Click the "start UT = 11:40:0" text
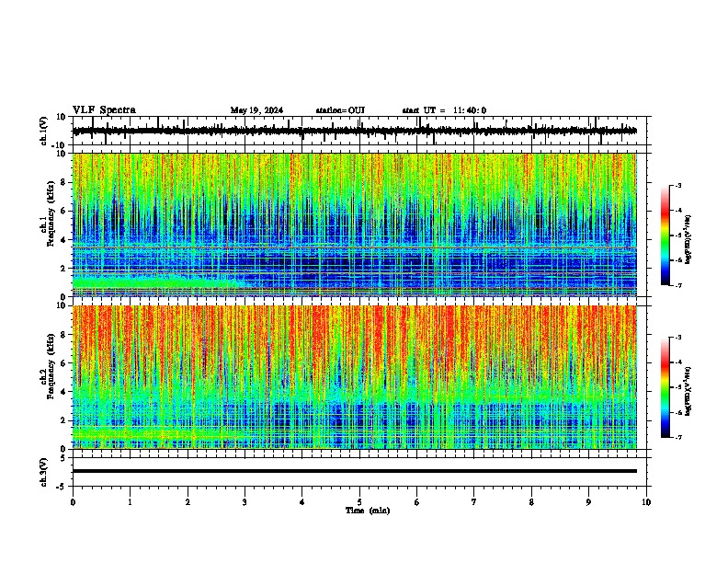 pyautogui.click(x=444, y=110)
